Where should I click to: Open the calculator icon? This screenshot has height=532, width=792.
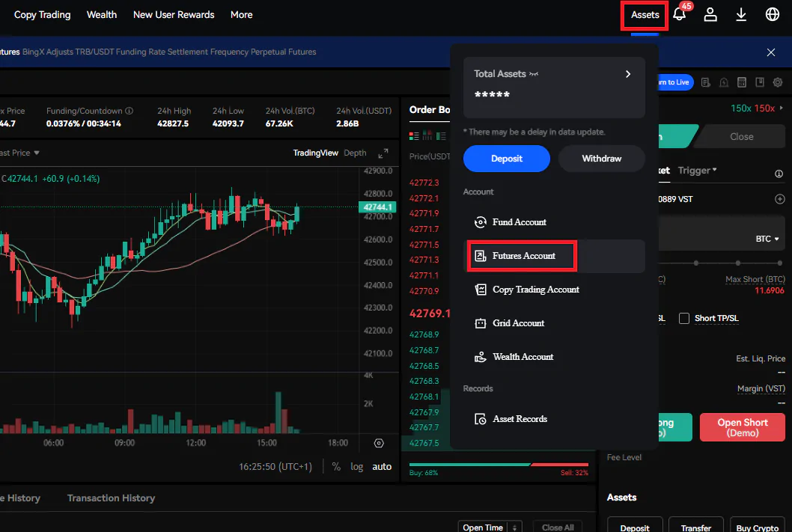(x=742, y=82)
